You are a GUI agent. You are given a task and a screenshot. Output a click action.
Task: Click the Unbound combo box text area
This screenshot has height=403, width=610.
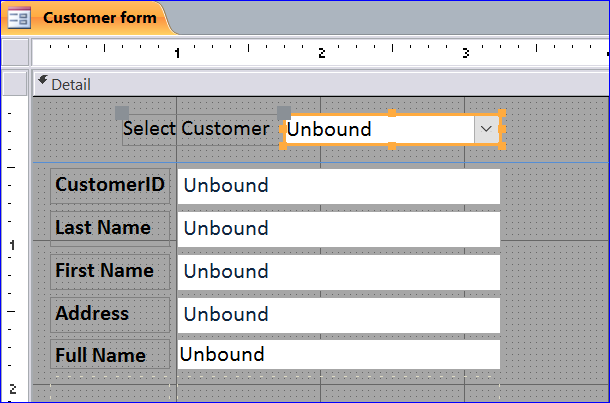380,129
